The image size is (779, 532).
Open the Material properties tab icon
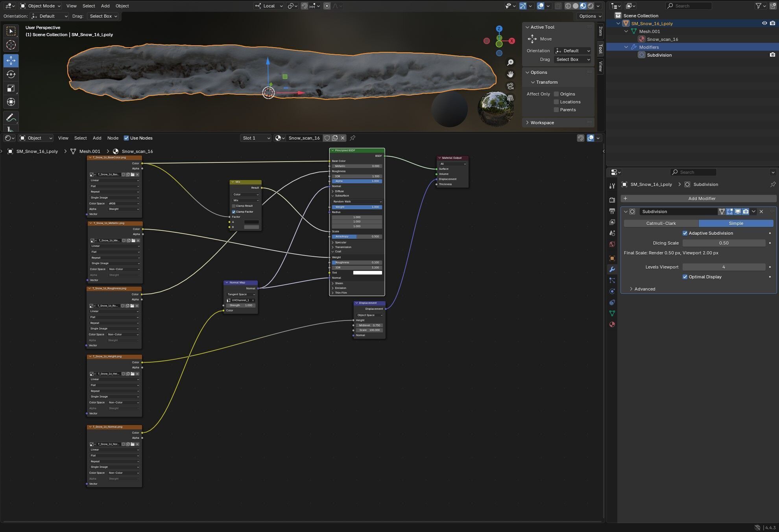[612, 324]
